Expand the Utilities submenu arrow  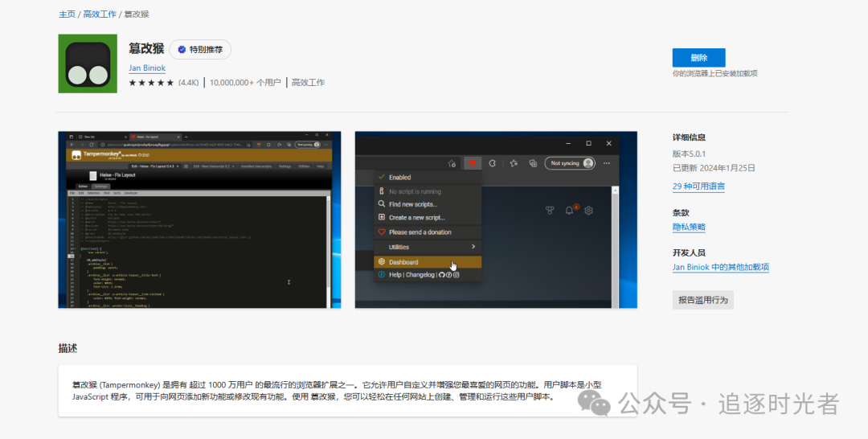[473, 247]
